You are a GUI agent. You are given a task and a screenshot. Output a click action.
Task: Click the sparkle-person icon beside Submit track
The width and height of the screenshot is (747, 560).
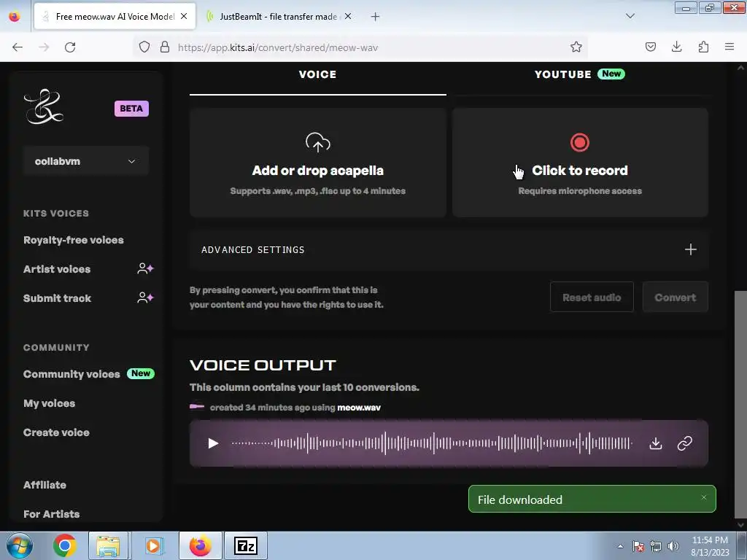(x=145, y=298)
